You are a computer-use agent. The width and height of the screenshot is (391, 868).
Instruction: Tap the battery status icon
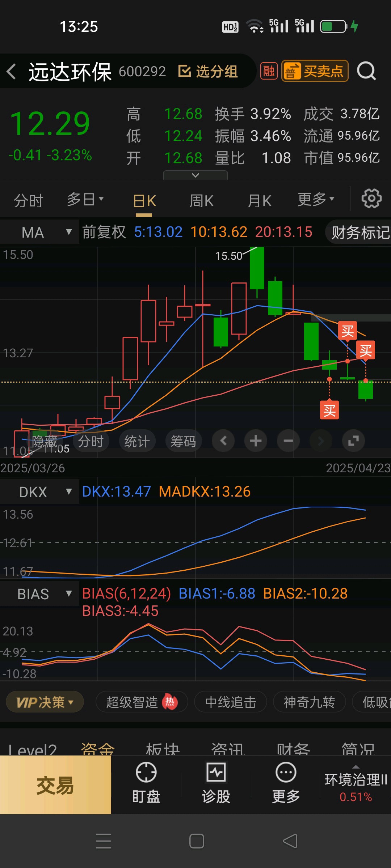pyautogui.click(x=334, y=26)
